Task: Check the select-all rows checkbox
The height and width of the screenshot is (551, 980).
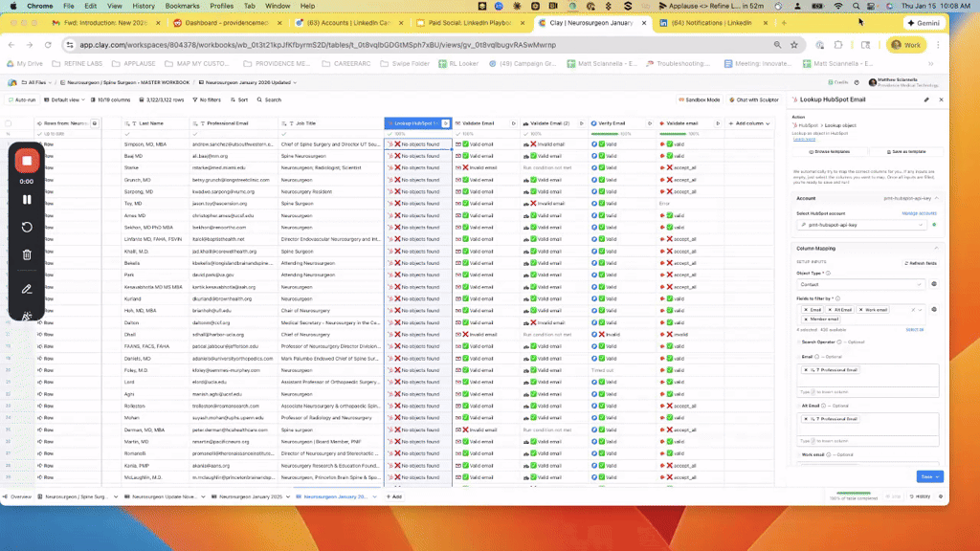Action: (x=9, y=123)
